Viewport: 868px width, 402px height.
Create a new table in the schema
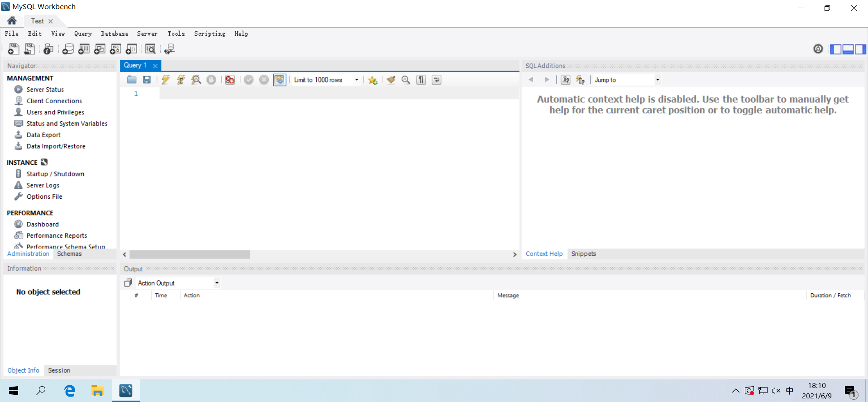coord(84,49)
